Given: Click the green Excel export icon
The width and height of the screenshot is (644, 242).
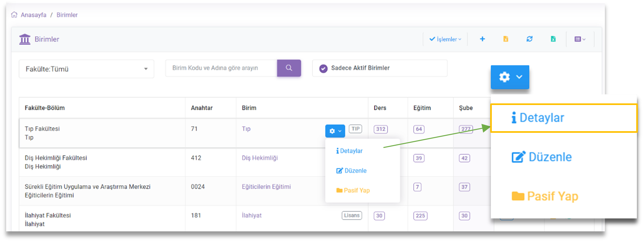Looking at the screenshot, I should tap(553, 39).
